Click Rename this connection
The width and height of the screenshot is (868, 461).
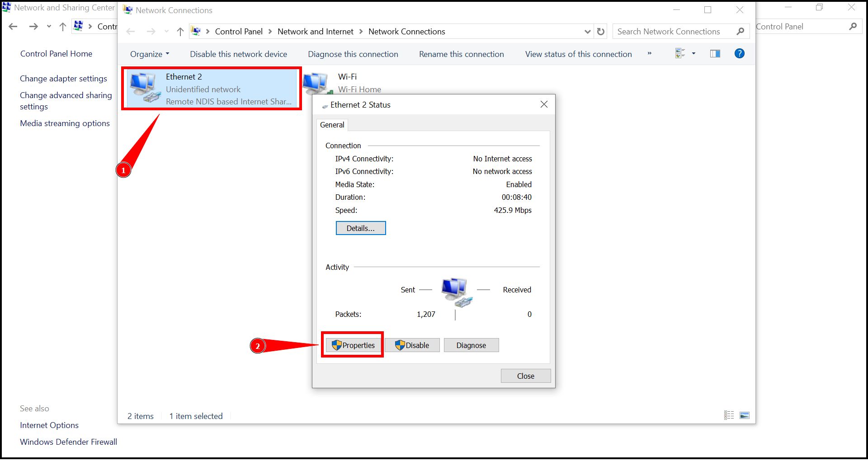point(462,54)
